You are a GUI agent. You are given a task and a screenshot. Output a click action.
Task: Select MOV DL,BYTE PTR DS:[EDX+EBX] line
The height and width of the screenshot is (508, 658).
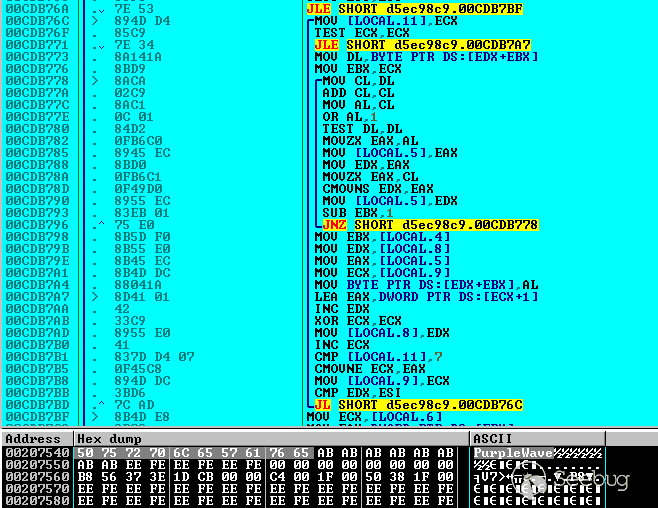click(426, 57)
